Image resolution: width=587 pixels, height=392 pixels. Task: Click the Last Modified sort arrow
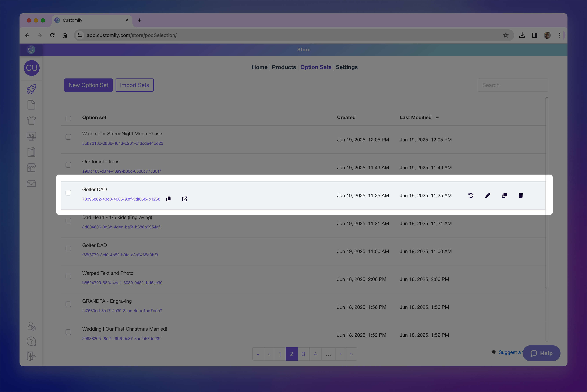[x=437, y=118]
